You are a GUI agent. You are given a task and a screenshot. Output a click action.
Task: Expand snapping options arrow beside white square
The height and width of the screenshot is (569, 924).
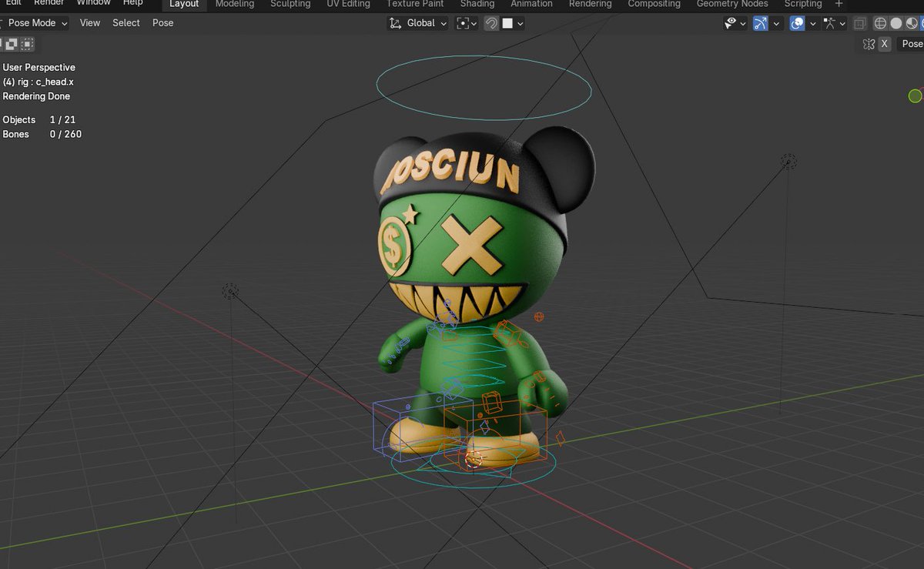[x=521, y=23]
